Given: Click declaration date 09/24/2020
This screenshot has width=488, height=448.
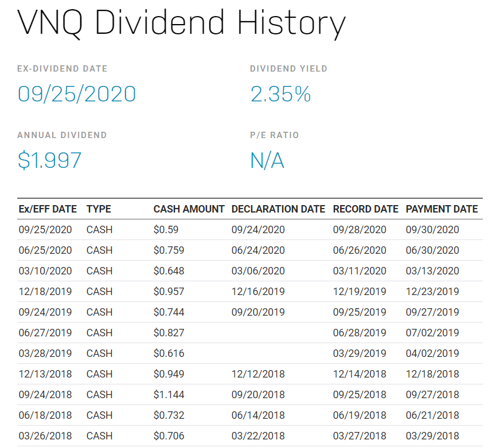Looking at the screenshot, I should [x=258, y=230].
